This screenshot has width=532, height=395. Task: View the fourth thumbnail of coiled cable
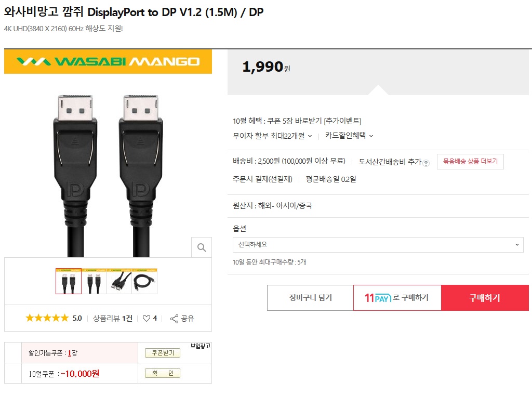coord(144,281)
